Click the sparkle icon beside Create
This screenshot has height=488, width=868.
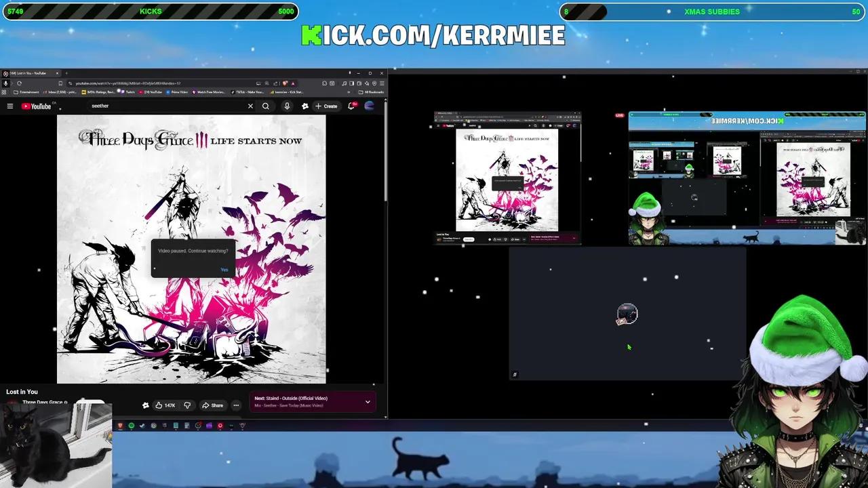305,106
